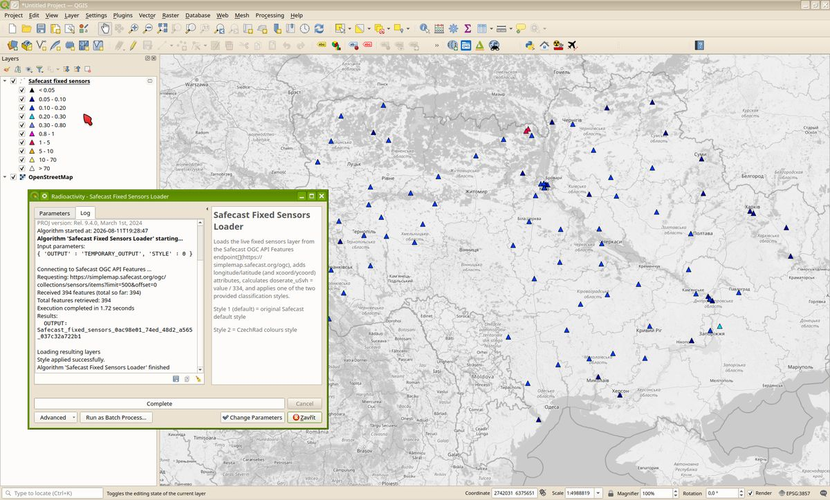Click the '5 - 10' orange triangle symbol
830x500 pixels.
pyautogui.click(x=32, y=151)
